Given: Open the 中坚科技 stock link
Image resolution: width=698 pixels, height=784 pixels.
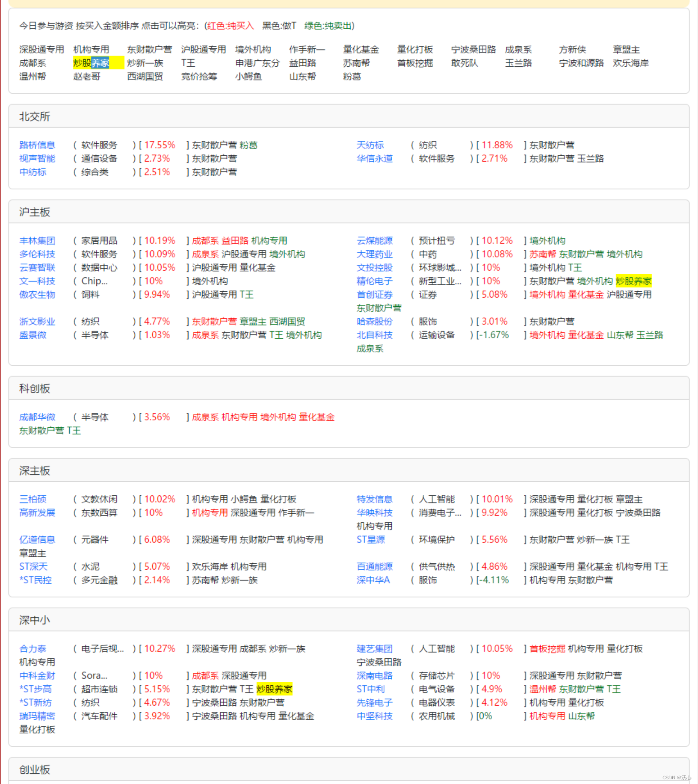Looking at the screenshot, I should pos(375,716).
